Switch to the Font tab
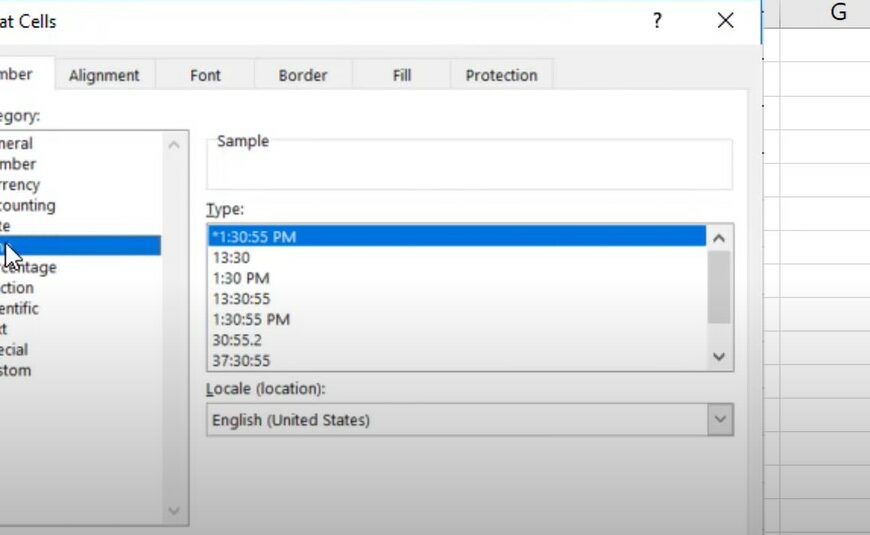Screen dimensions: 870x535 tap(205, 75)
